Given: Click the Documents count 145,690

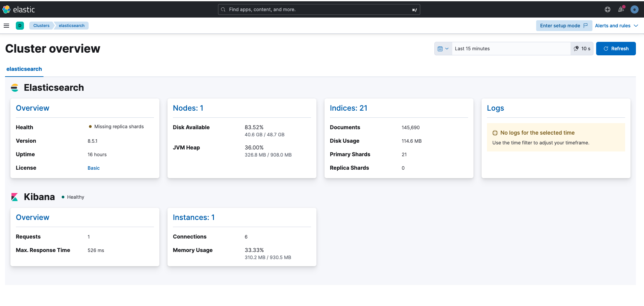Looking at the screenshot, I should click(410, 128).
